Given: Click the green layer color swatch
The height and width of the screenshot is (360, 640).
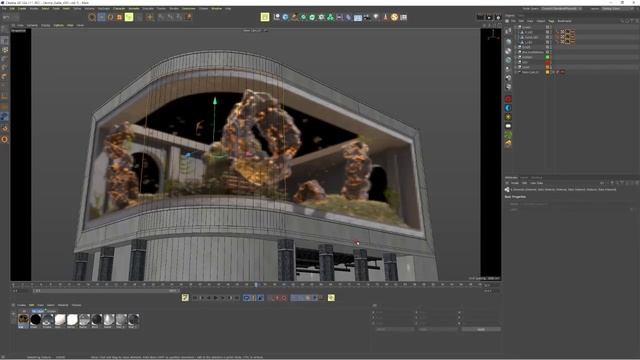Looking at the screenshot, I should pos(547,57).
